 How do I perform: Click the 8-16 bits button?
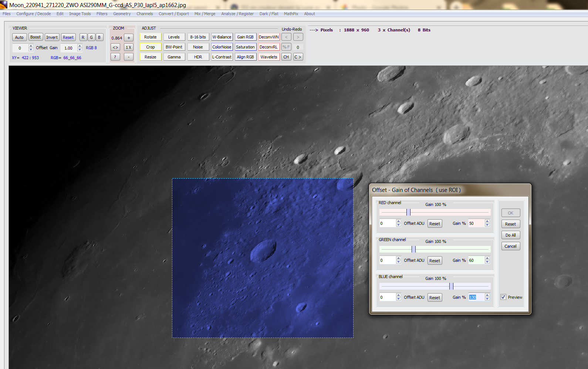pos(198,37)
